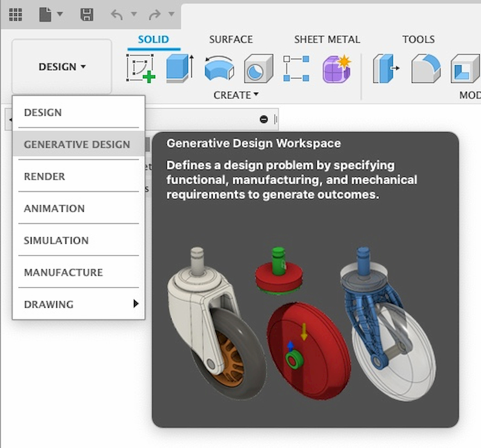Click the Save icon
481x448 pixels.
[x=87, y=14]
